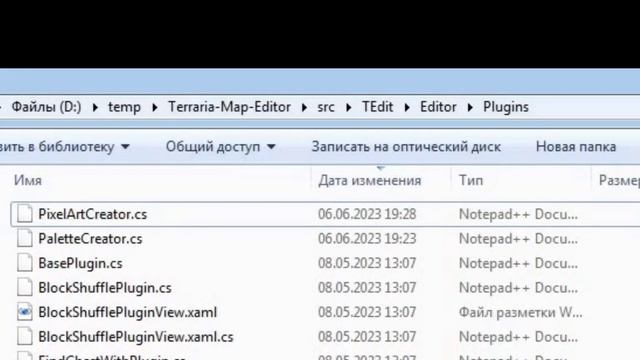The image size is (640, 360).
Task: Go to 'Файлы (D:)' in breadcrumb
Action: tap(46, 107)
